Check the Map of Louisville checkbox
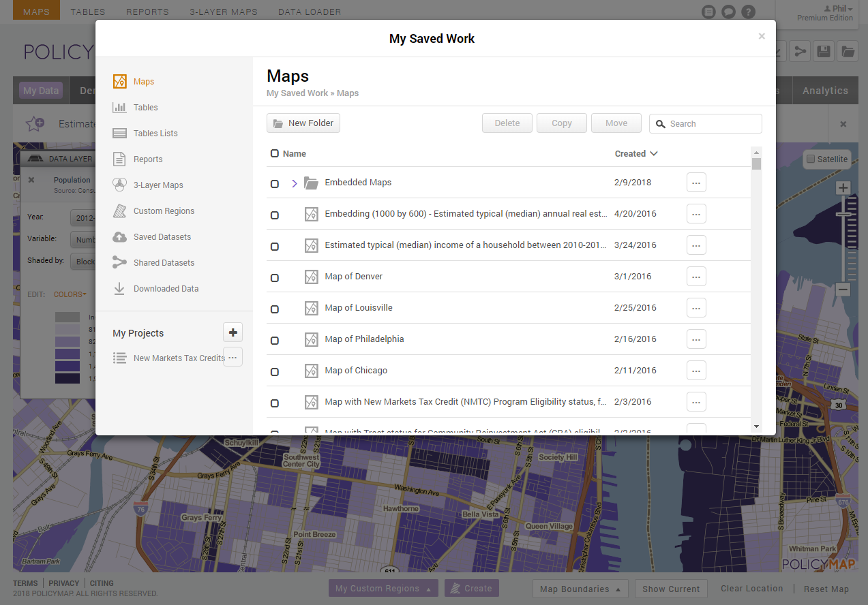The height and width of the screenshot is (605, 868). [275, 309]
